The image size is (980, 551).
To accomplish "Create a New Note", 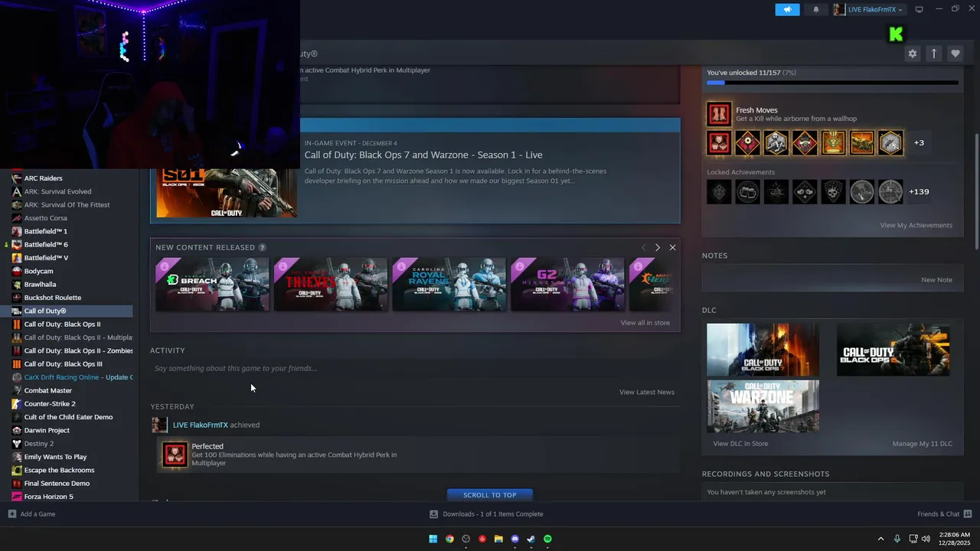I will click(x=936, y=279).
